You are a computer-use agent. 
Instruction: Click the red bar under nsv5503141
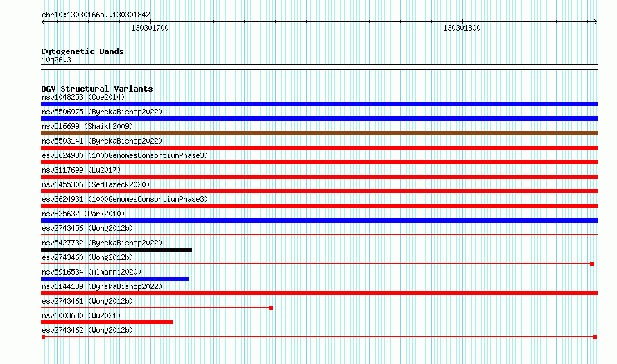click(319, 148)
